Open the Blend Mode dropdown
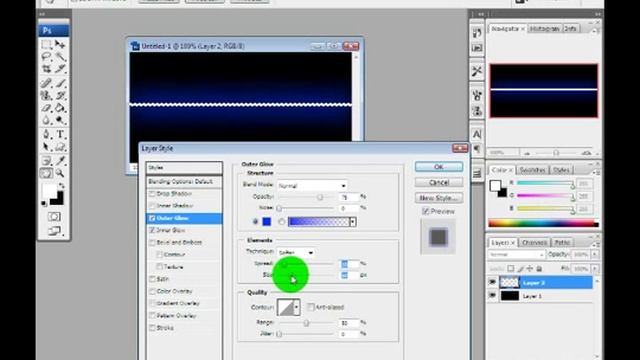640x360 pixels. (x=312, y=186)
